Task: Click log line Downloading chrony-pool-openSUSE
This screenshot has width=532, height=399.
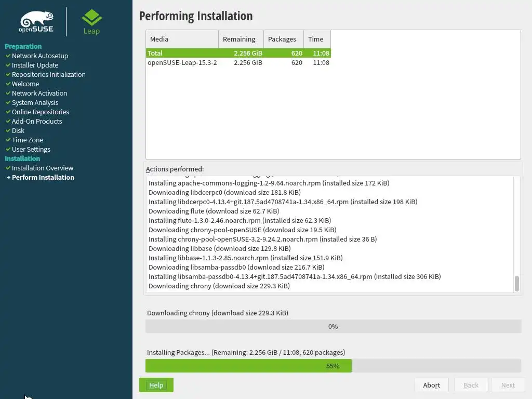Action: [x=242, y=230]
